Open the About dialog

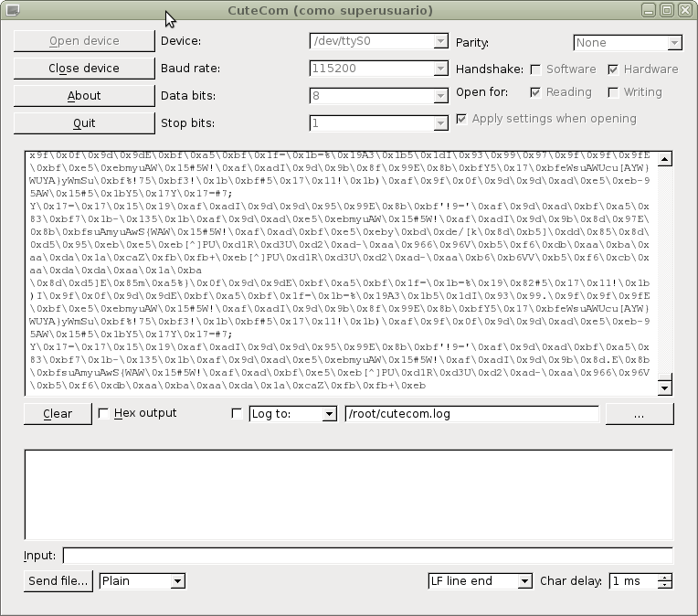coord(84,96)
